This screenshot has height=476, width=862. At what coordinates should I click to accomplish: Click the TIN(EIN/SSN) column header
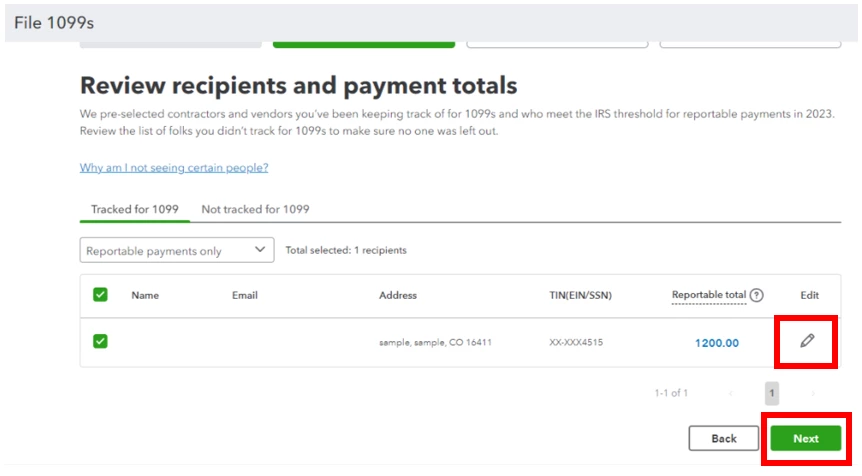point(581,295)
